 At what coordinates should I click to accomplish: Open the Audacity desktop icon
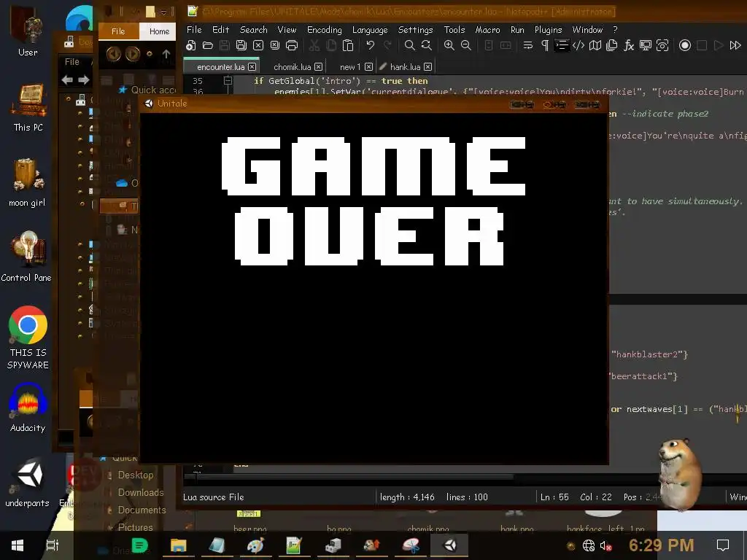28,408
